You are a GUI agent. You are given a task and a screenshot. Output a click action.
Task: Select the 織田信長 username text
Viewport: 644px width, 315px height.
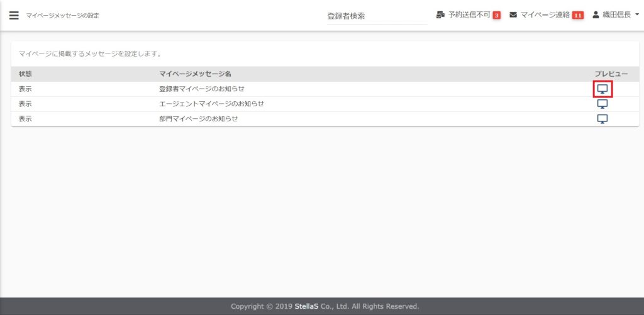pos(617,15)
